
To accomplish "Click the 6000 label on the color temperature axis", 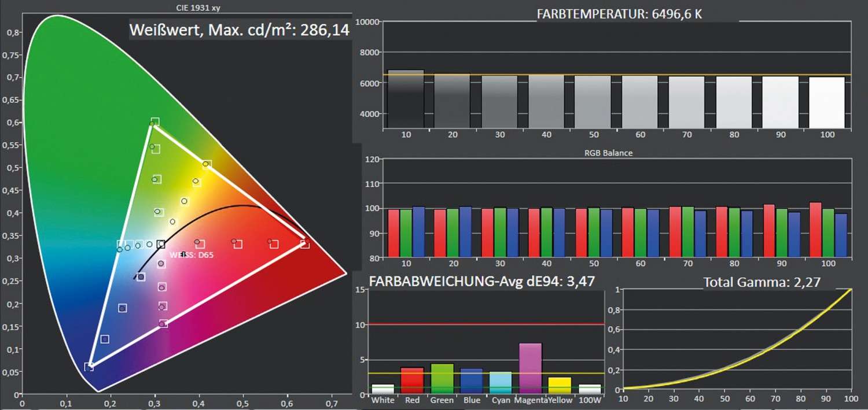I will tap(369, 83).
